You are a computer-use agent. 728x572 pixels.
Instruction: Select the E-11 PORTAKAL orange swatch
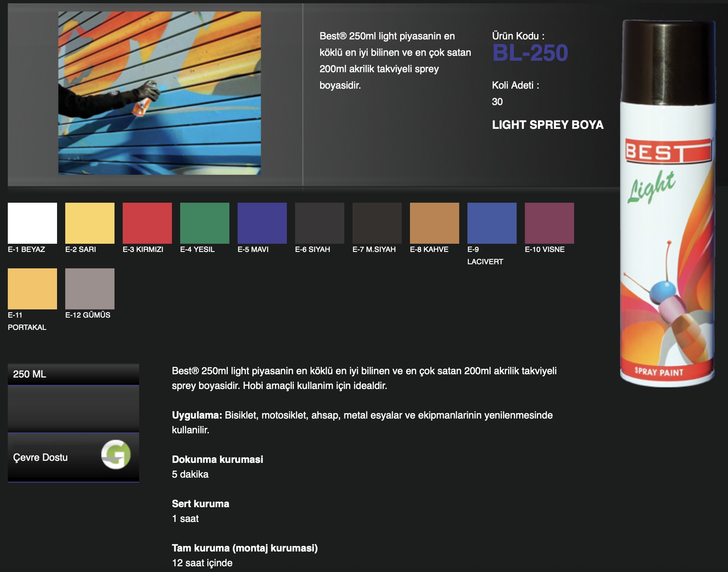(32, 289)
